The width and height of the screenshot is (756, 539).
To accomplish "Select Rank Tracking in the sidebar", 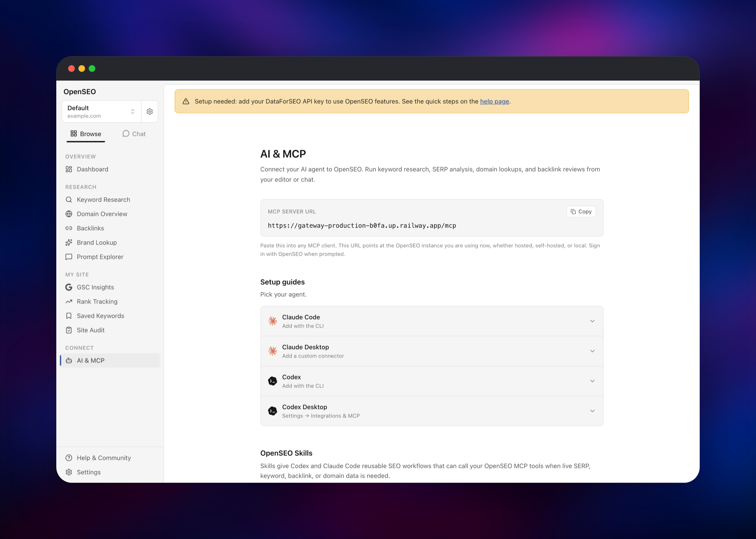I will tap(110, 302).
